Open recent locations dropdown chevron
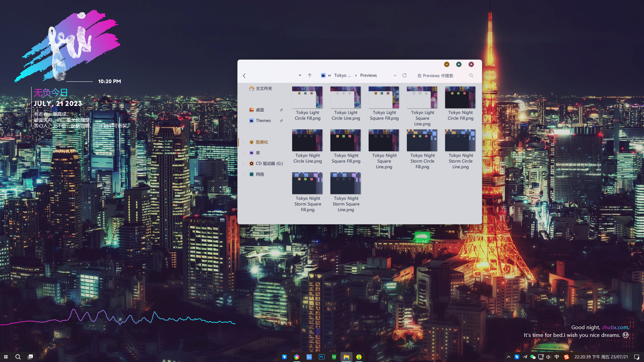 [300, 75]
